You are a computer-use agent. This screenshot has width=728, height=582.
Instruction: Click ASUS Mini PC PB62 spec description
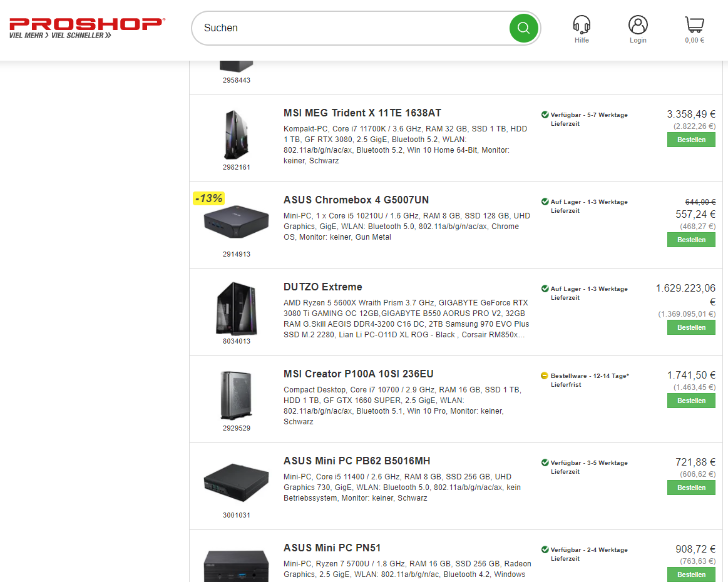point(402,488)
